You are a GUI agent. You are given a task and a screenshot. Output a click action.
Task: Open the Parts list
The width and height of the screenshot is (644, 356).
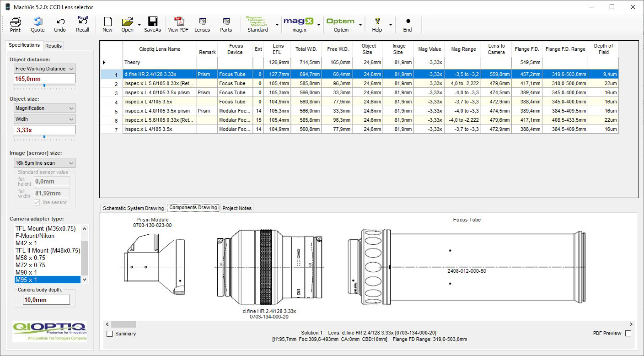(226, 24)
